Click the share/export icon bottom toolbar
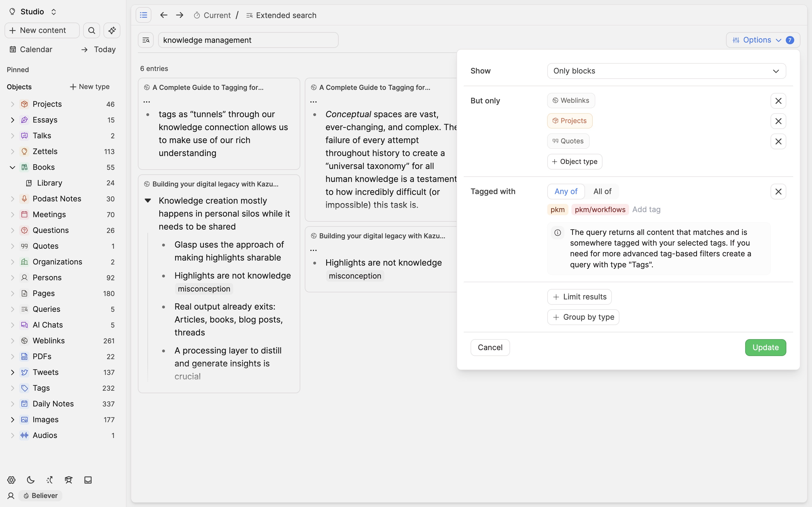812x507 pixels. pyautogui.click(x=49, y=480)
